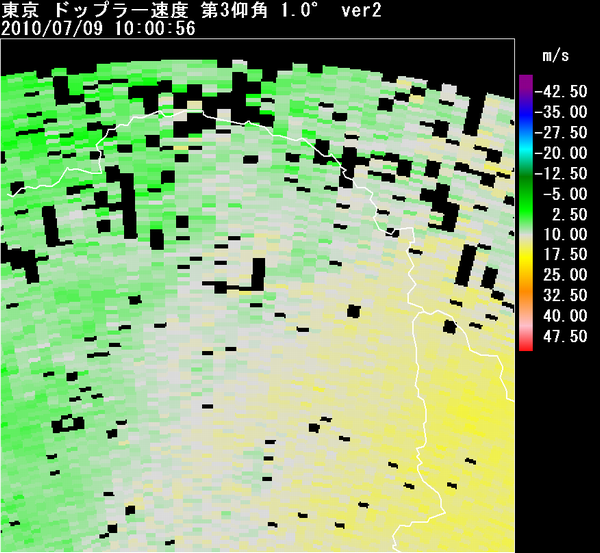The width and height of the screenshot is (600, 553).
Task: Click the -5.00 legend label
Action: click(x=565, y=194)
